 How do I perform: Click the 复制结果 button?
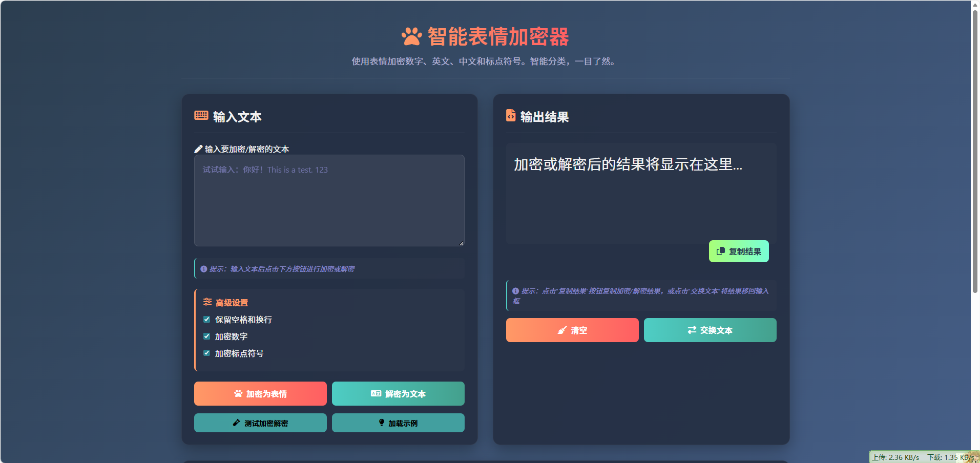pyautogui.click(x=739, y=251)
